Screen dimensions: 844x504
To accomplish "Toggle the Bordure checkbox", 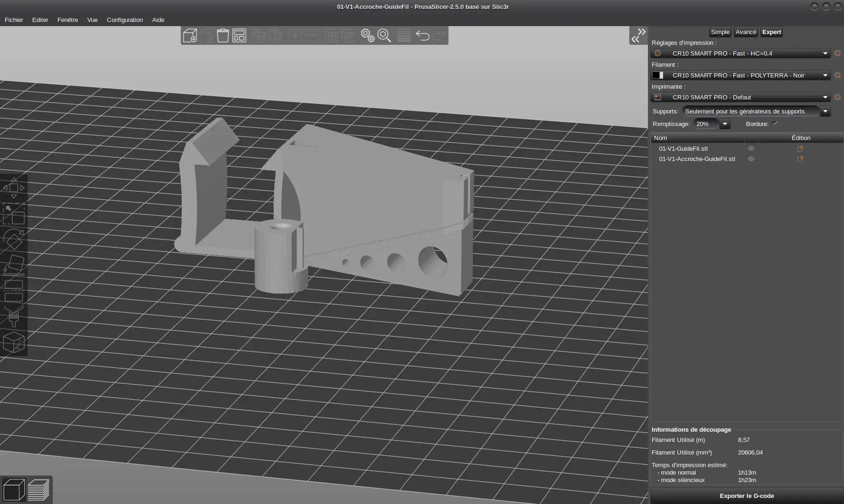I will point(775,124).
